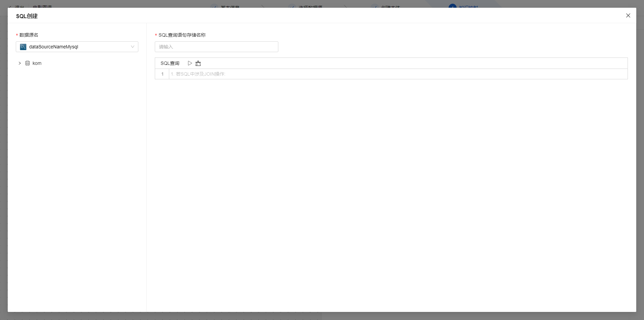The image size is (644, 320).
Task: Click the data source dropdown arrow
Action: (x=133, y=47)
